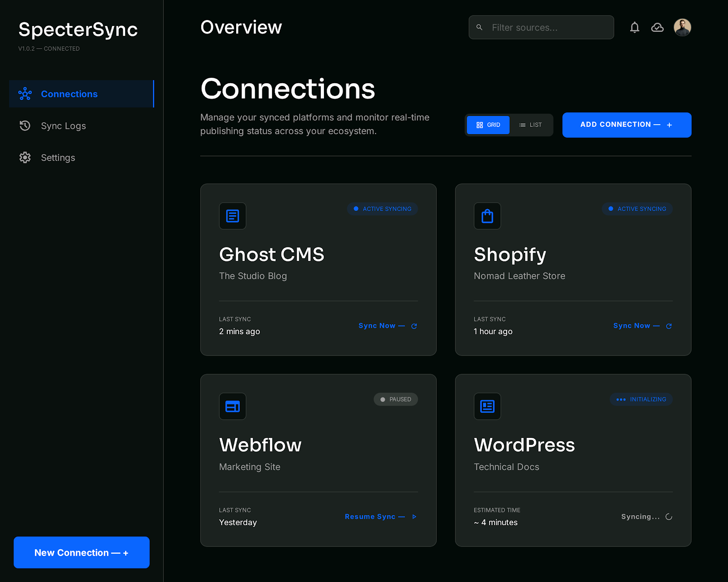Click the Connections network icon in sidebar
This screenshot has width=728, height=582.
pos(25,94)
